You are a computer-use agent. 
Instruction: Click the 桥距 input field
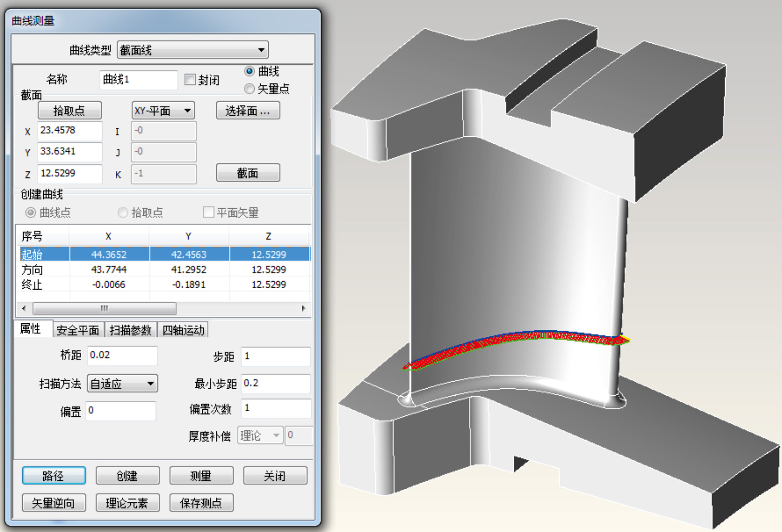point(122,356)
